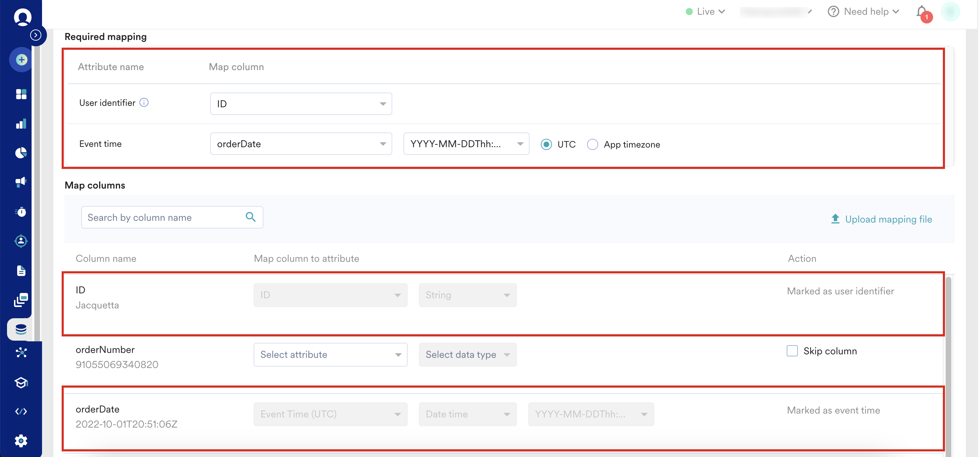The image size is (980, 457).
Task: Open the settings gear icon
Action: pos(21,441)
